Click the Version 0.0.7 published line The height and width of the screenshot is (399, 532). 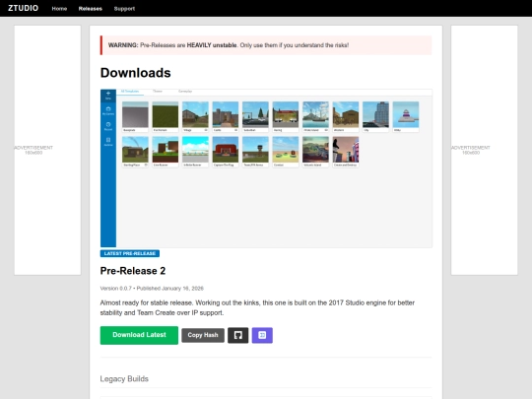[x=152, y=289]
